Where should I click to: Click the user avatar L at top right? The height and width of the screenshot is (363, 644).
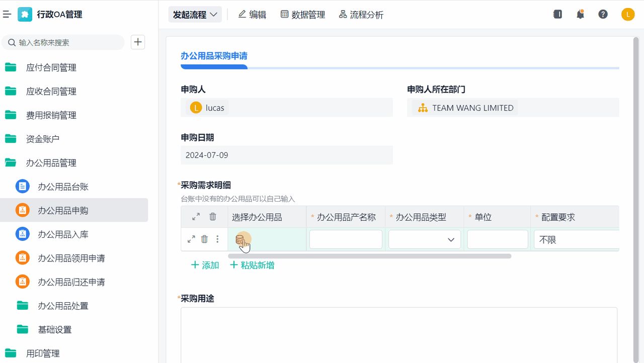click(x=627, y=14)
